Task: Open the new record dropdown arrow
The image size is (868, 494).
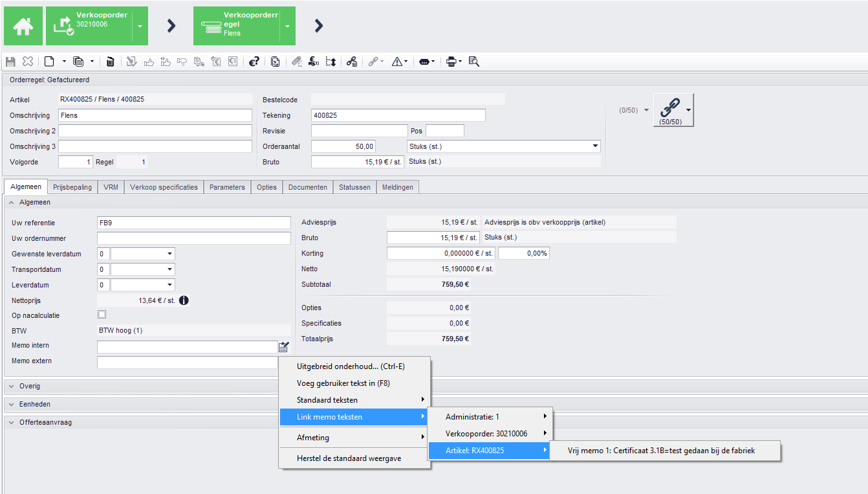Action: click(x=64, y=62)
